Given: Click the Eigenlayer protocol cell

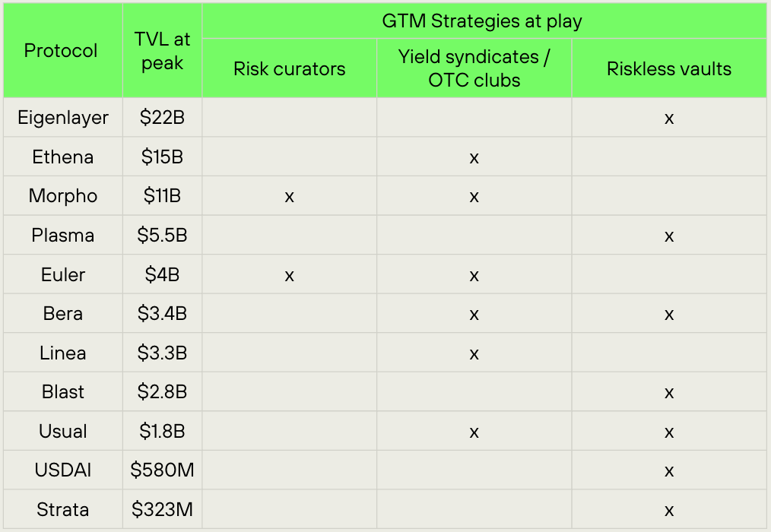Looking at the screenshot, I should click(x=63, y=118).
